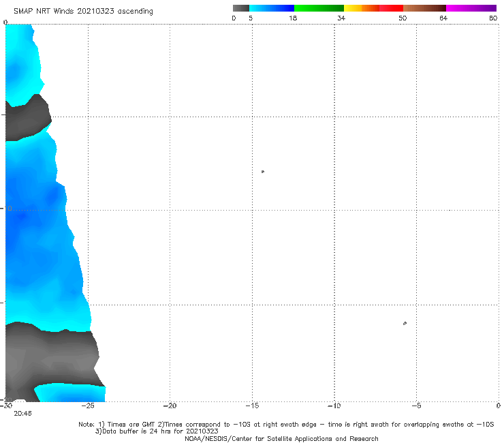
Task: Click the NOAA/NESDIS Center for Satellite Applications credit
Action: [281, 439]
